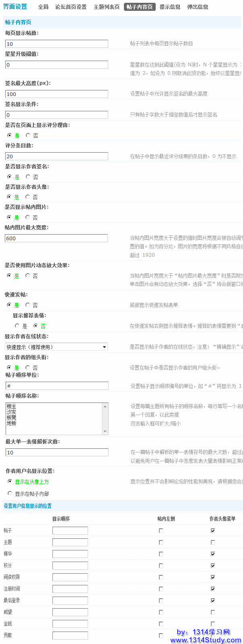Enable 是 for 显示推荐表情
Screen dimensions: 243x644
click(17, 326)
